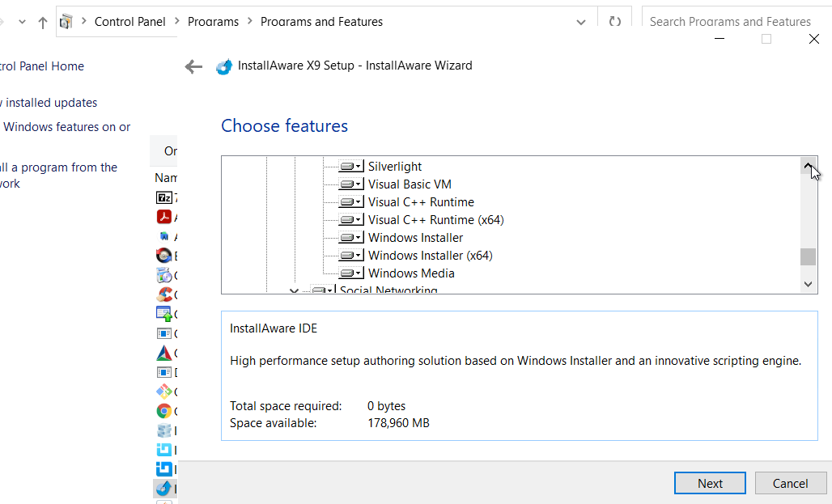Image resolution: width=832 pixels, height=504 pixels.
Task: Open the Visual C++ Runtime feature dropdown
Action: coord(351,202)
